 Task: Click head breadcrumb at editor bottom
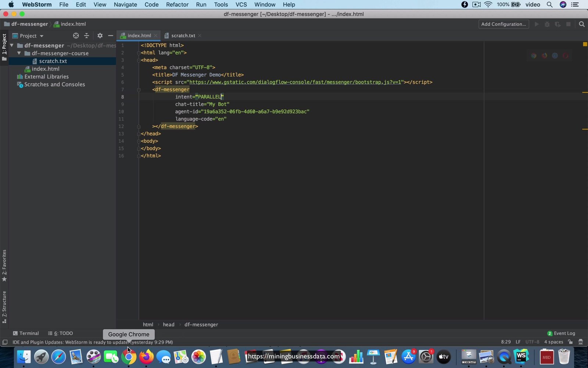pos(168,325)
